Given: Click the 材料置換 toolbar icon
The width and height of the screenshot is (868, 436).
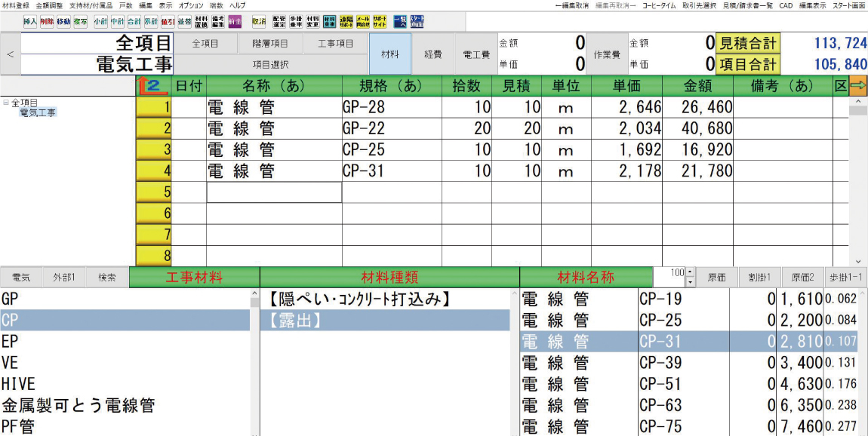Looking at the screenshot, I should tap(202, 22).
